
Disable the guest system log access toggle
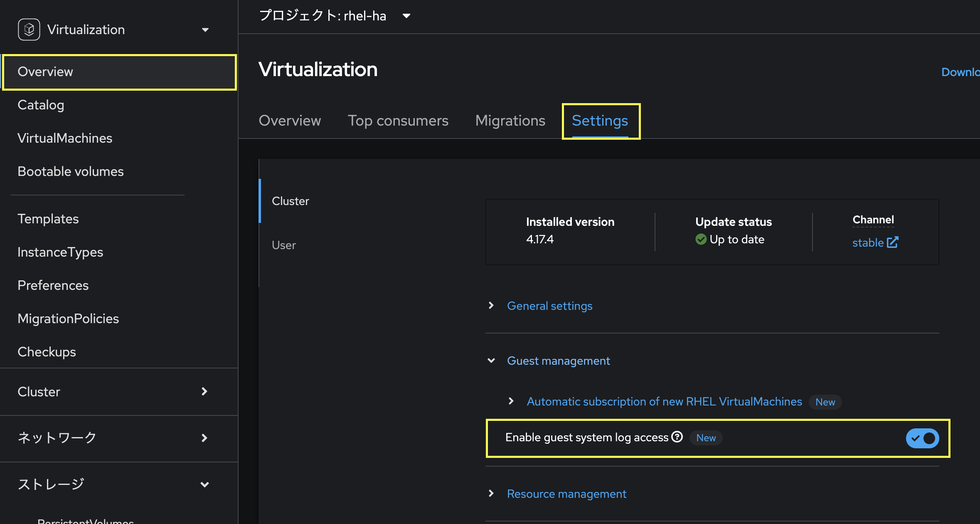[x=922, y=438]
